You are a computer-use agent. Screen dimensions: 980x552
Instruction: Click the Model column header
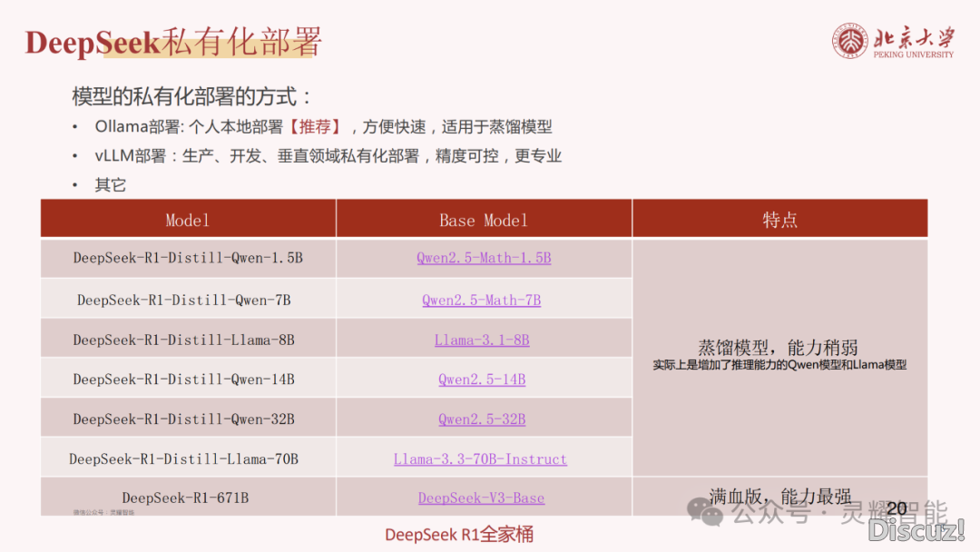(188, 220)
